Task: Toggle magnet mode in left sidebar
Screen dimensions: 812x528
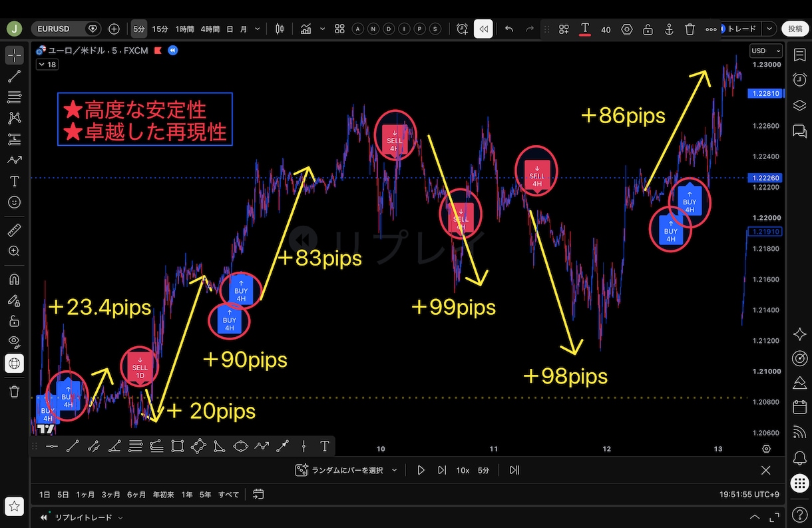Action: coord(14,279)
